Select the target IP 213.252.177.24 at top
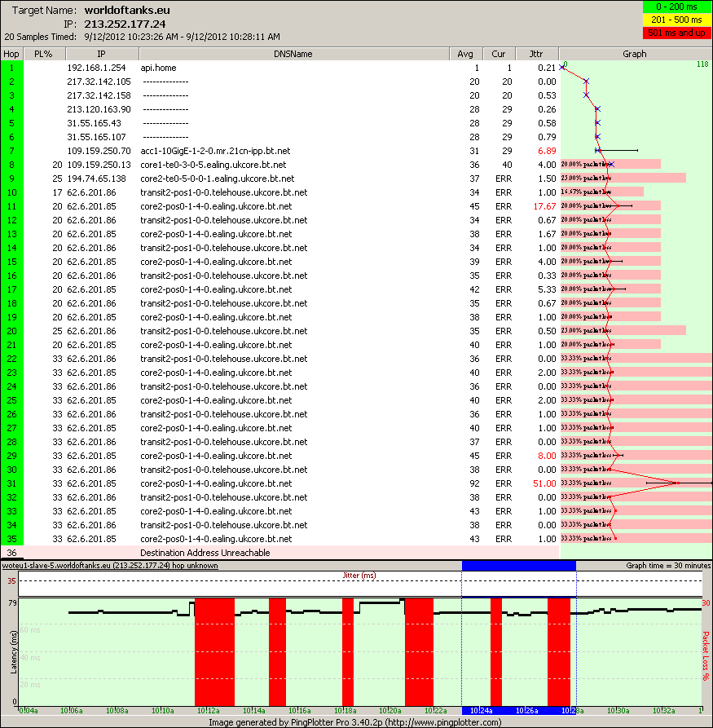The height and width of the screenshot is (728, 713). coord(125,24)
